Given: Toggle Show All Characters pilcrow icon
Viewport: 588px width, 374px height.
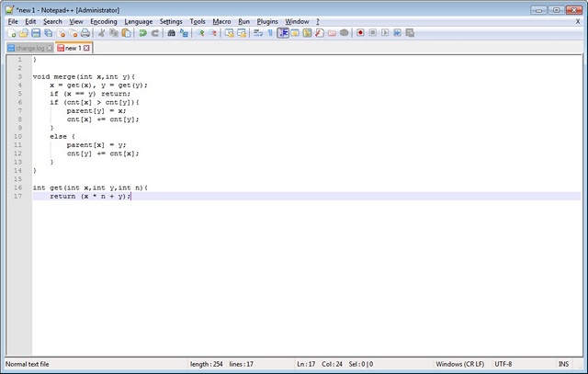Looking at the screenshot, I should [x=270, y=33].
